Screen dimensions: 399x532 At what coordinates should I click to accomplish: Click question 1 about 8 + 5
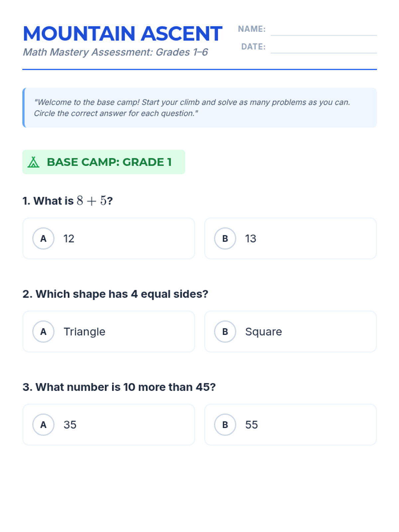(x=68, y=201)
